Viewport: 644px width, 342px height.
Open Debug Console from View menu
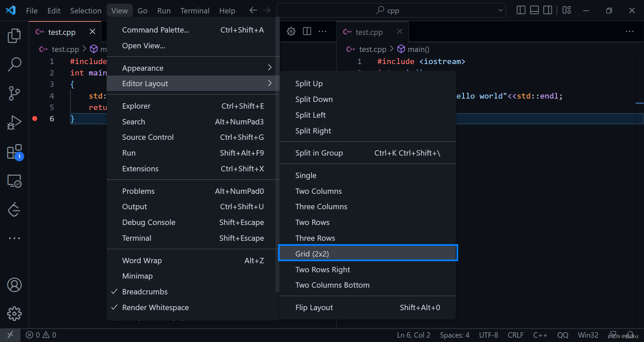tap(193, 222)
